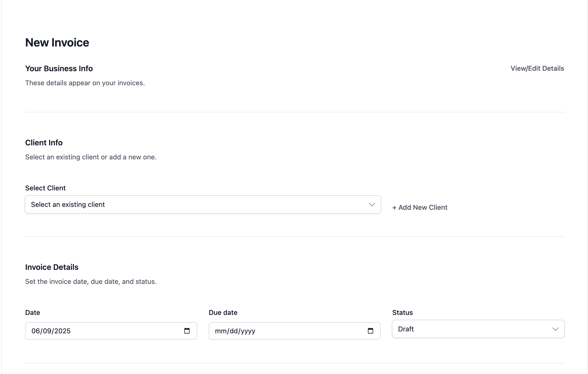588x374 pixels.
Task: Open the Date field calendar picker icon
Action: [187, 331]
